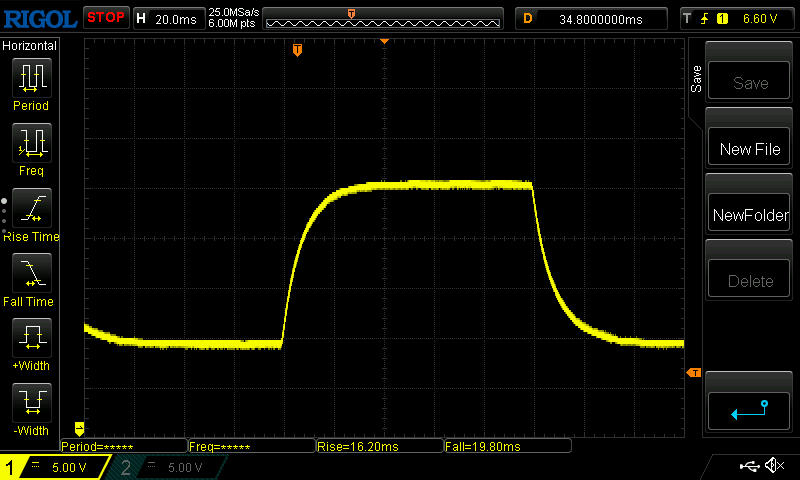The height and width of the screenshot is (480, 800).
Task: Select channel 2 at 5.00 V
Action: click(x=166, y=467)
